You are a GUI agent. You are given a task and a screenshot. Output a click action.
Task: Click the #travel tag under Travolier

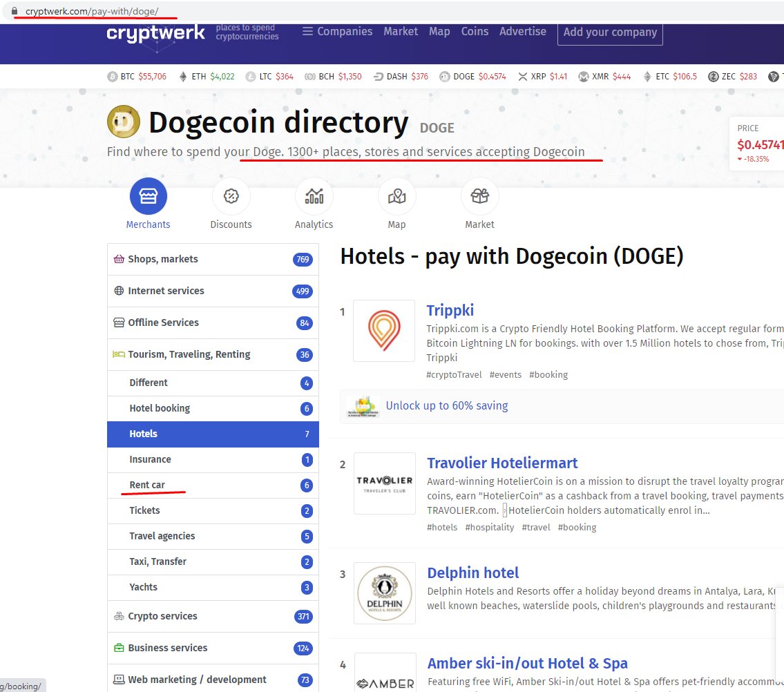[x=535, y=528]
